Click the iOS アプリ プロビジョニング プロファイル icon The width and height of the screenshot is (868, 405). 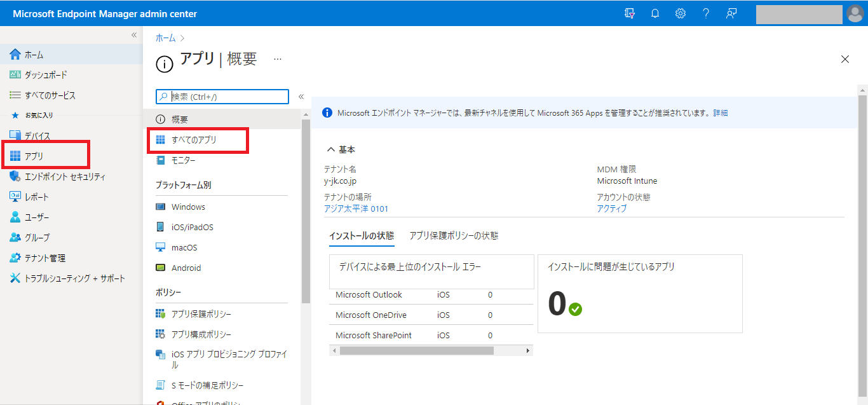[161, 354]
